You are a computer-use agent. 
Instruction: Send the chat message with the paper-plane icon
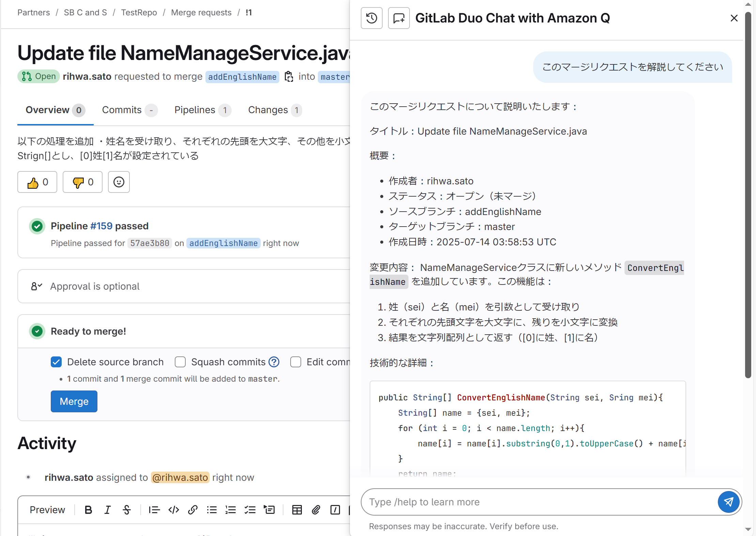[x=728, y=502]
